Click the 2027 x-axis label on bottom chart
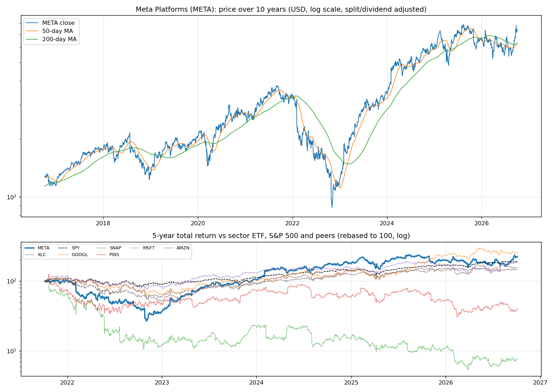 coord(540,382)
